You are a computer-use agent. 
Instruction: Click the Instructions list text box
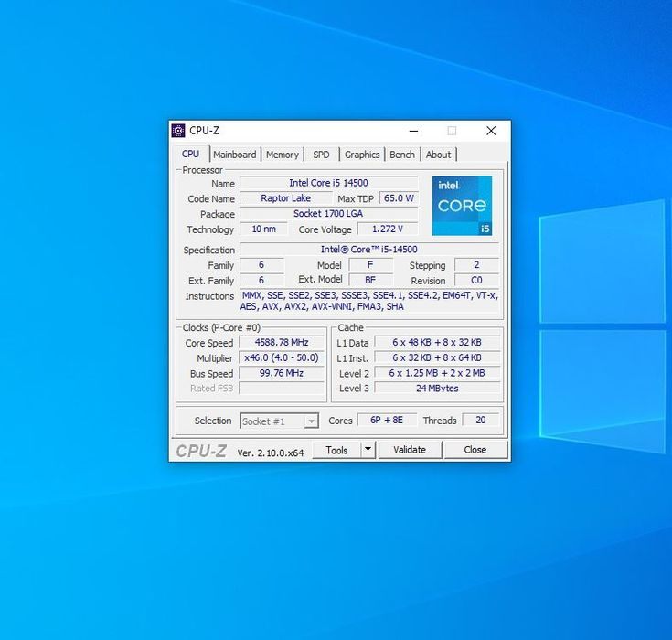point(369,301)
